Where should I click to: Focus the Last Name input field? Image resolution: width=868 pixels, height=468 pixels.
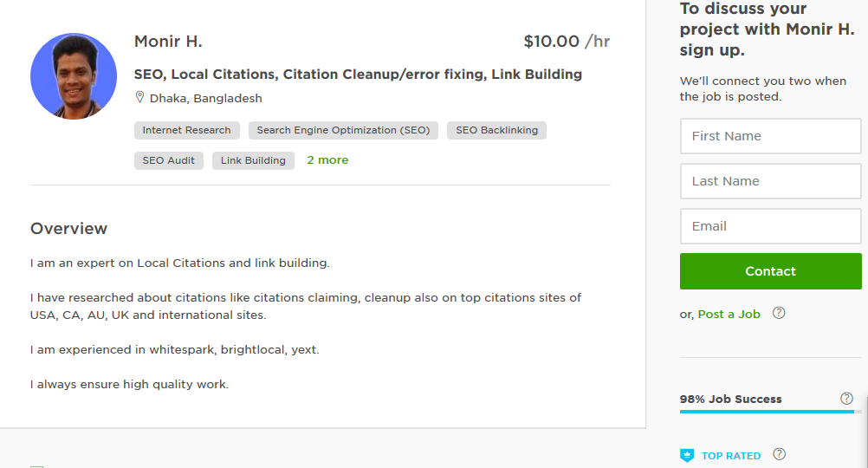pyautogui.click(x=770, y=181)
